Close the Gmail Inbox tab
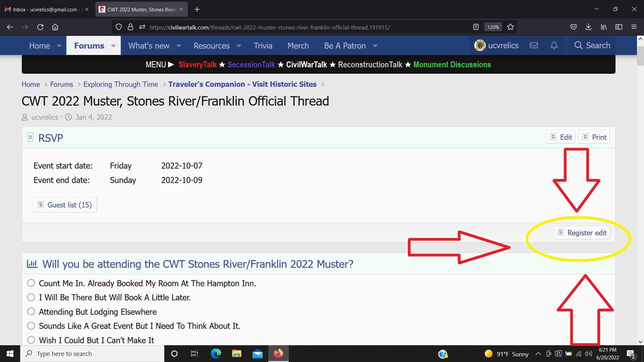644x362 pixels. [87, 9]
